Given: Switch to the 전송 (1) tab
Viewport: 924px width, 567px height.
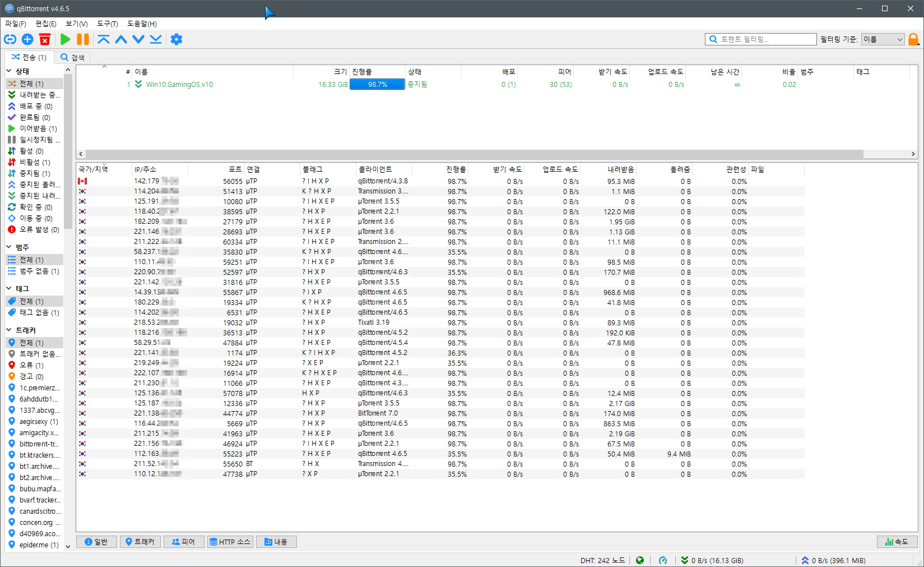Looking at the screenshot, I should (x=30, y=57).
